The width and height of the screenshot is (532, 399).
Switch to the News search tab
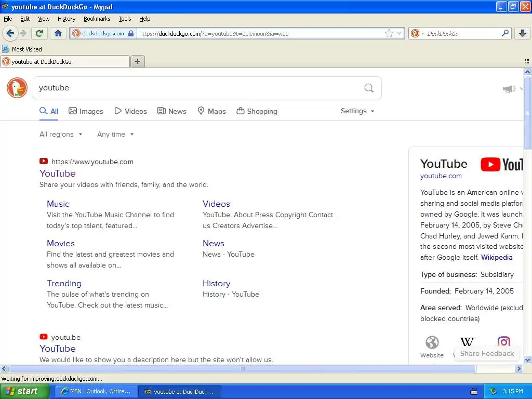tap(172, 111)
